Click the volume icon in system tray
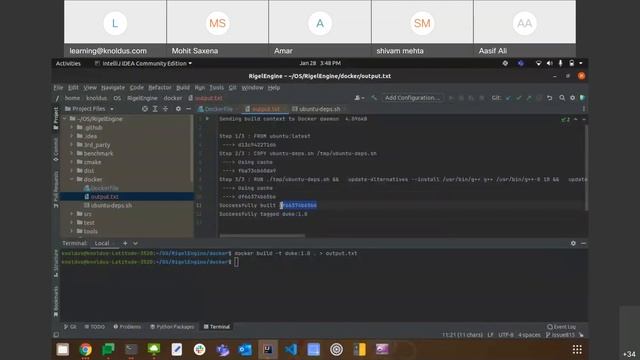 point(549,63)
